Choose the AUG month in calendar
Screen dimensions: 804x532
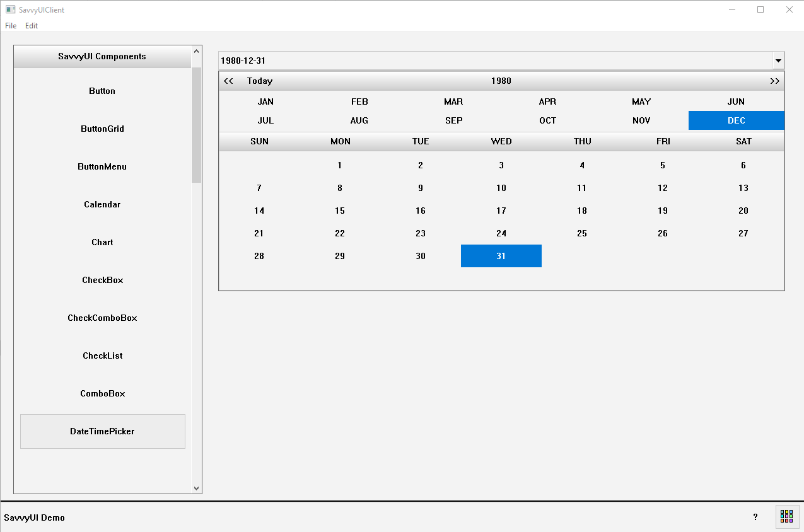point(359,120)
